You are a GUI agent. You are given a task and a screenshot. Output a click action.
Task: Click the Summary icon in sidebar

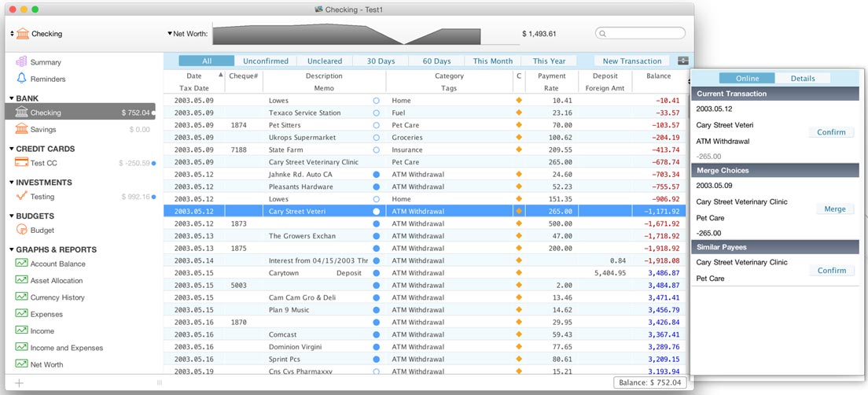coord(21,61)
